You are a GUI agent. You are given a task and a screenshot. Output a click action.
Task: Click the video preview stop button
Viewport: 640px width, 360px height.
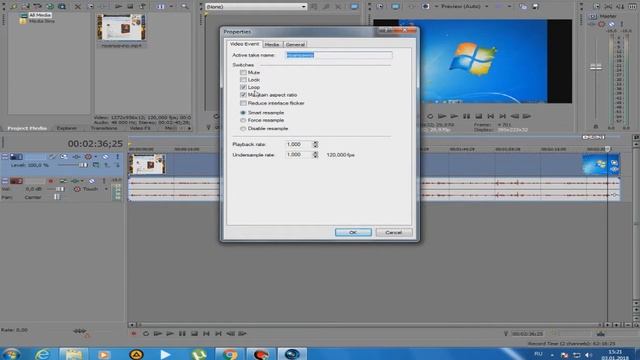[479, 116]
